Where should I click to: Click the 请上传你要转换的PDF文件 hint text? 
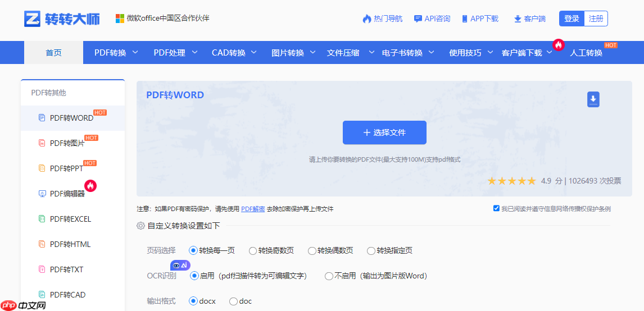point(384,159)
